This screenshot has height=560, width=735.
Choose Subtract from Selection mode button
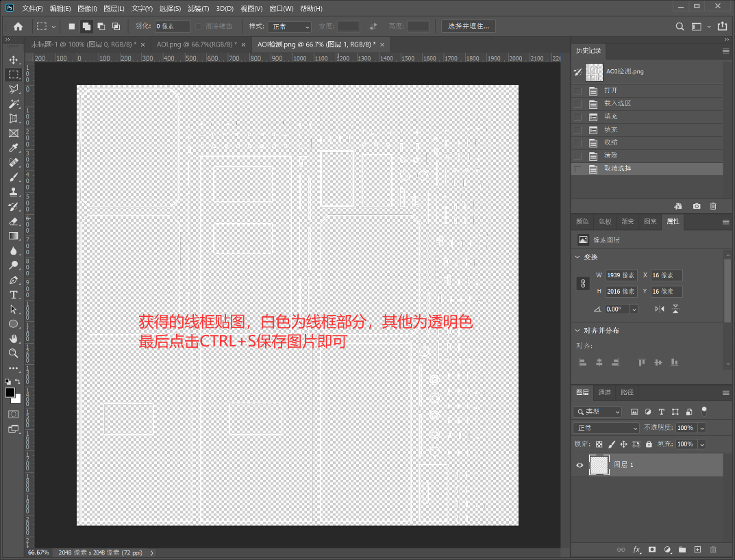101,26
